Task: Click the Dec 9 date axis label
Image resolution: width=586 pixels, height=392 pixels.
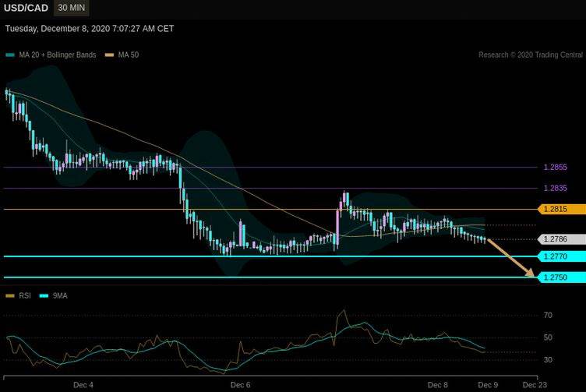Action: pos(488,385)
